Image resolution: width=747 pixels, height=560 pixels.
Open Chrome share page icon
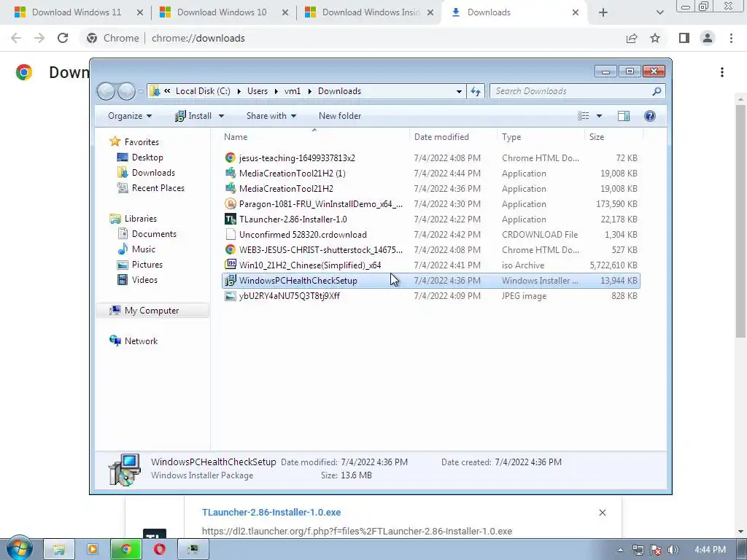click(x=632, y=38)
